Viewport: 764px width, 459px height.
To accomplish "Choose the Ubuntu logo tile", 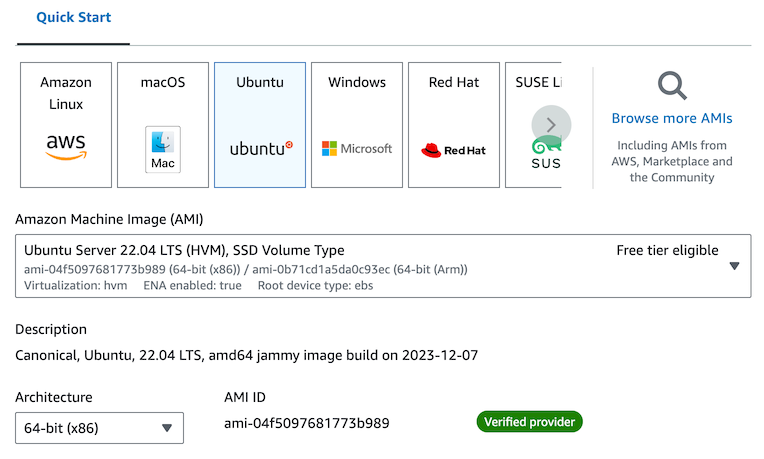I will (261, 148).
